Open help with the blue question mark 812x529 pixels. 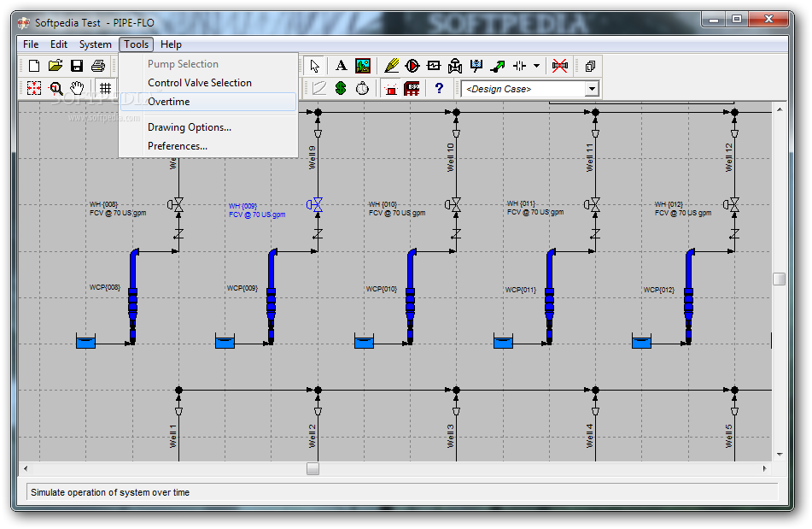point(439,88)
